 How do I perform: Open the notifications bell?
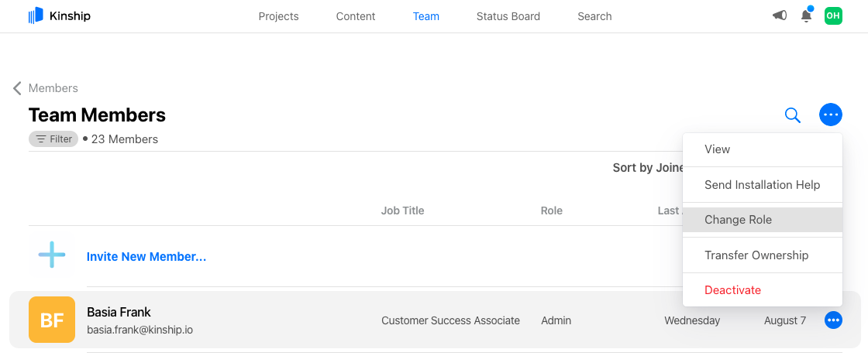pyautogui.click(x=807, y=15)
